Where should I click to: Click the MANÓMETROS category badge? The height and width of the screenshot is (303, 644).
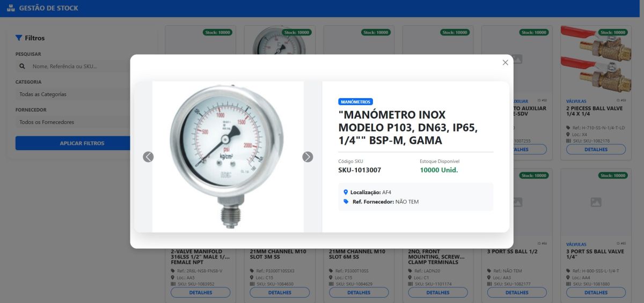coord(355,101)
